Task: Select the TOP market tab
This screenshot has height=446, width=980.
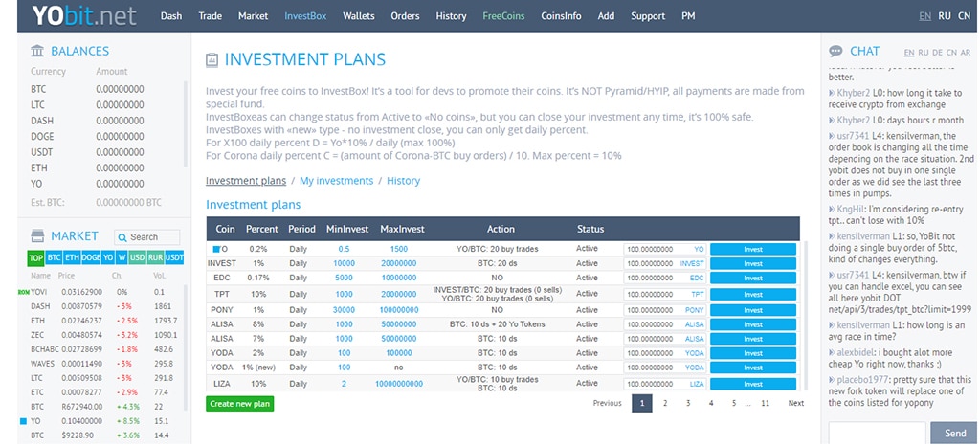Action: pos(36,257)
